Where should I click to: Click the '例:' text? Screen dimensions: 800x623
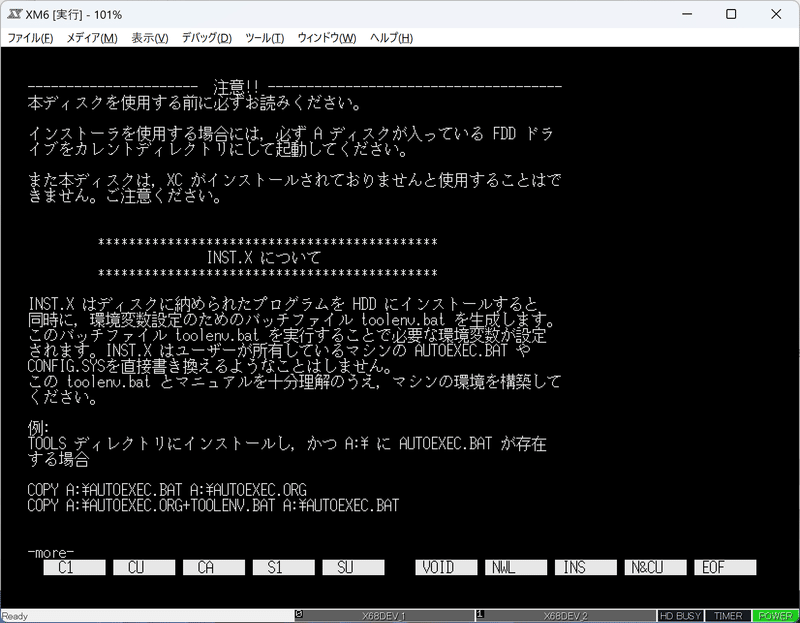[x=38, y=428]
